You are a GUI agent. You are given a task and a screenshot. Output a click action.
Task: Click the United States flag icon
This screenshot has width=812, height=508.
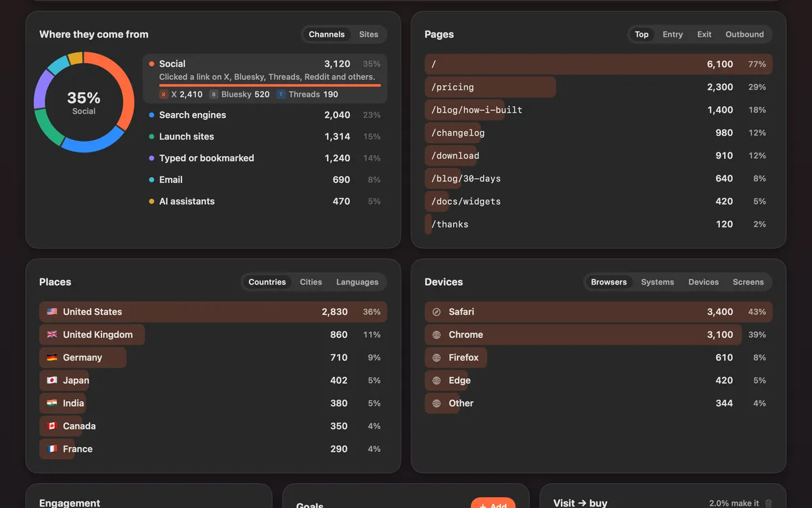[52, 312]
